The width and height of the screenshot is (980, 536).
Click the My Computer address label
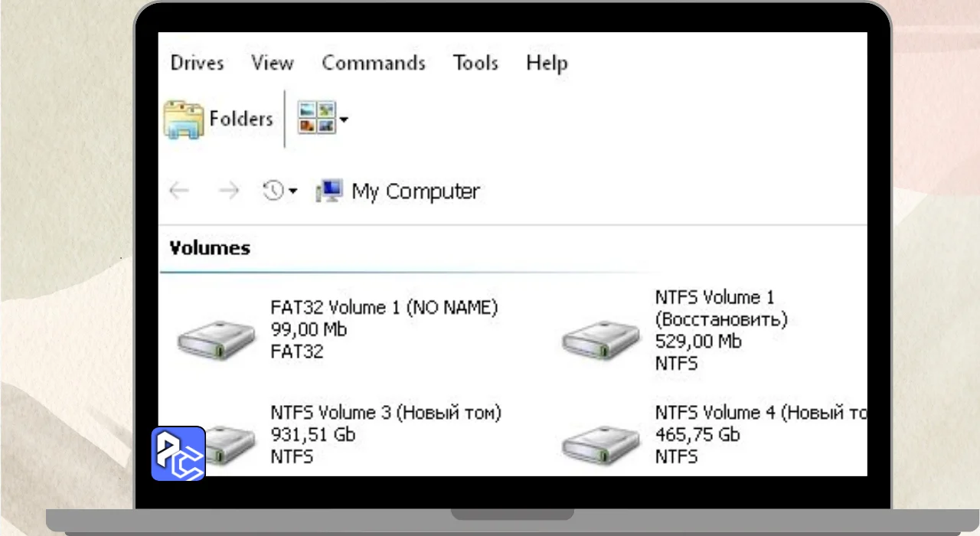point(416,191)
